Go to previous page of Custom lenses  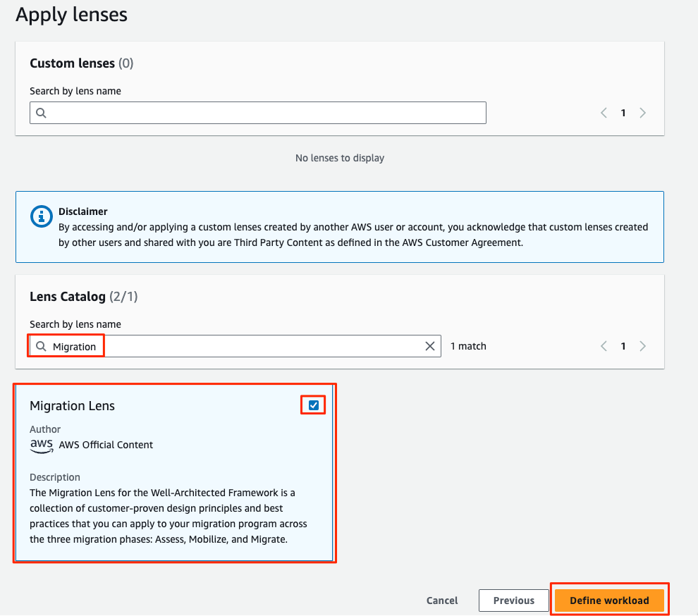click(x=604, y=113)
